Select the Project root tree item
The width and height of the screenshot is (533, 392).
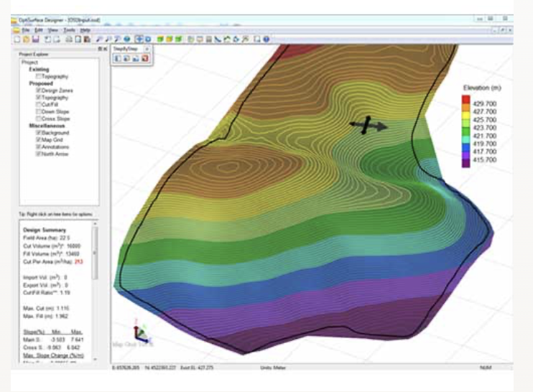[30, 62]
